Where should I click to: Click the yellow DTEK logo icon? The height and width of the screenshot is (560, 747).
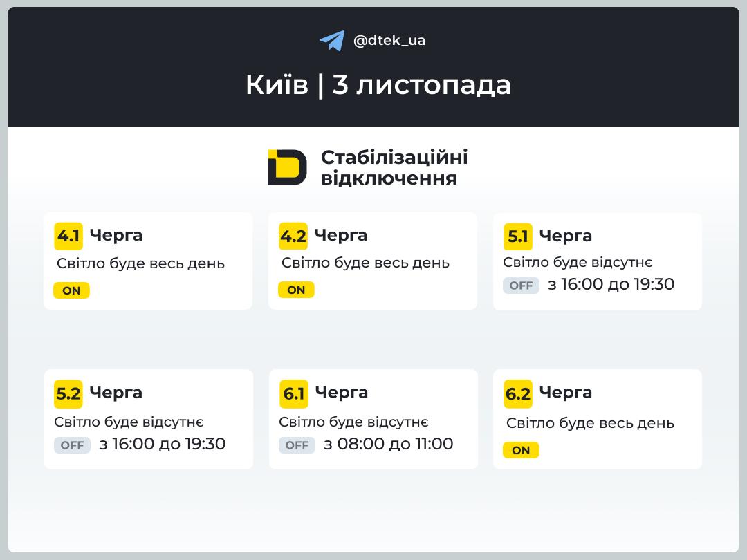(x=287, y=167)
